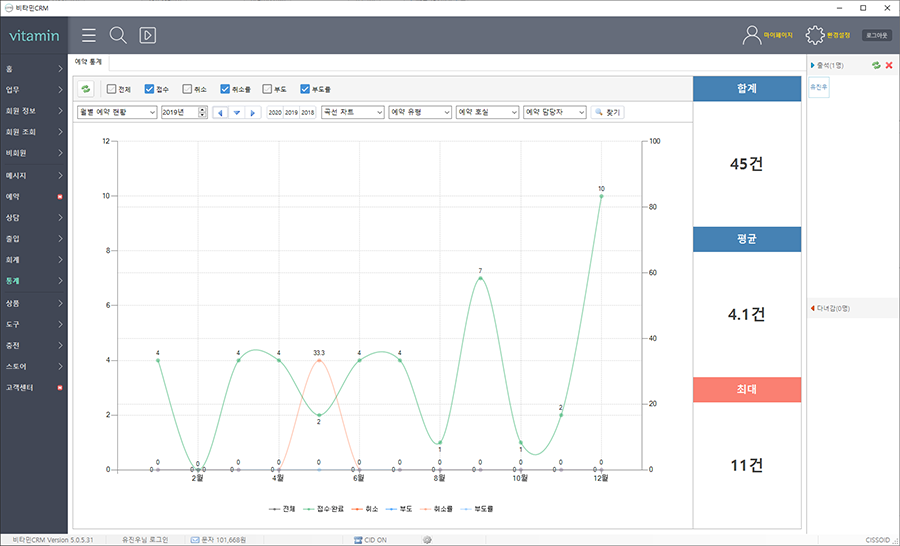Toggle 취소율 series in chart legend
The image size is (900, 546).
[x=436, y=509]
